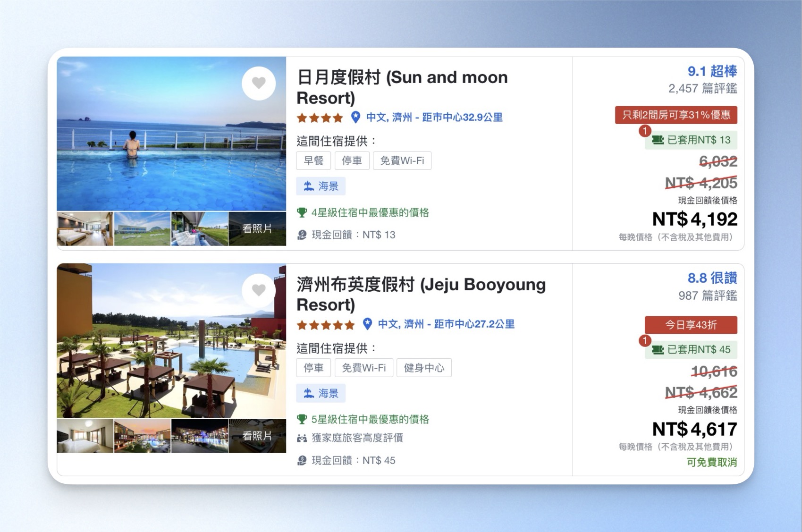Image resolution: width=802 pixels, height=532 pixels.
Task: Click 現金回饋：NT$ 13 text
Action: click(x=354, y=235)
